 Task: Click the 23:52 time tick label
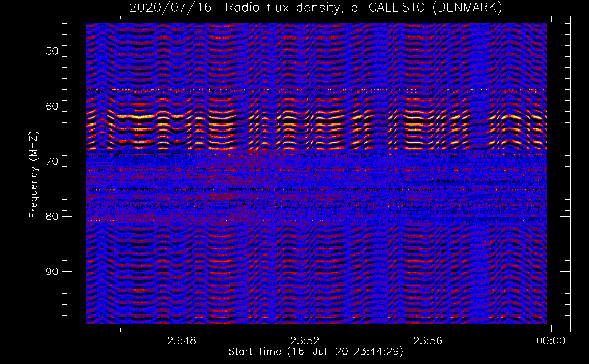coord(305,341)
